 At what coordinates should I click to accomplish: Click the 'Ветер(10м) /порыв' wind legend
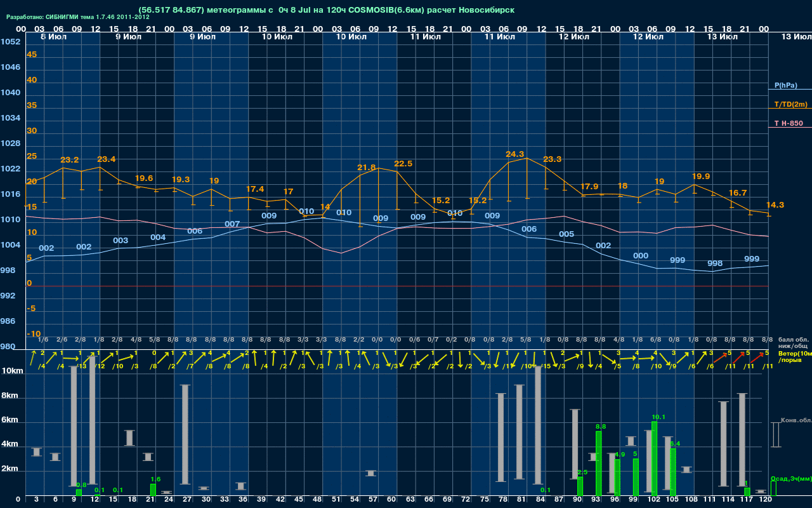(x=794, y=356)
